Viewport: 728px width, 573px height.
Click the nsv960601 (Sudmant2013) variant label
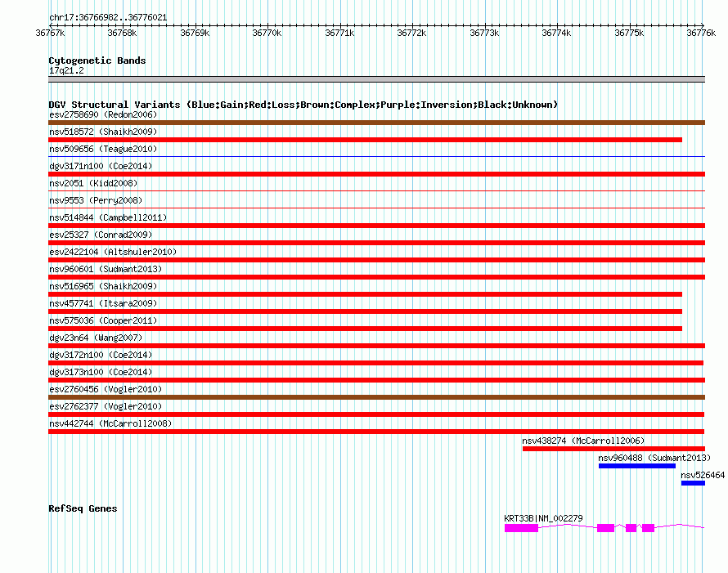pos(106,269)
